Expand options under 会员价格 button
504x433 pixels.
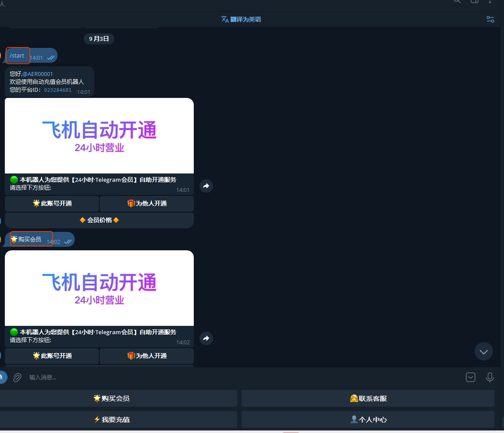coord(99,220)
